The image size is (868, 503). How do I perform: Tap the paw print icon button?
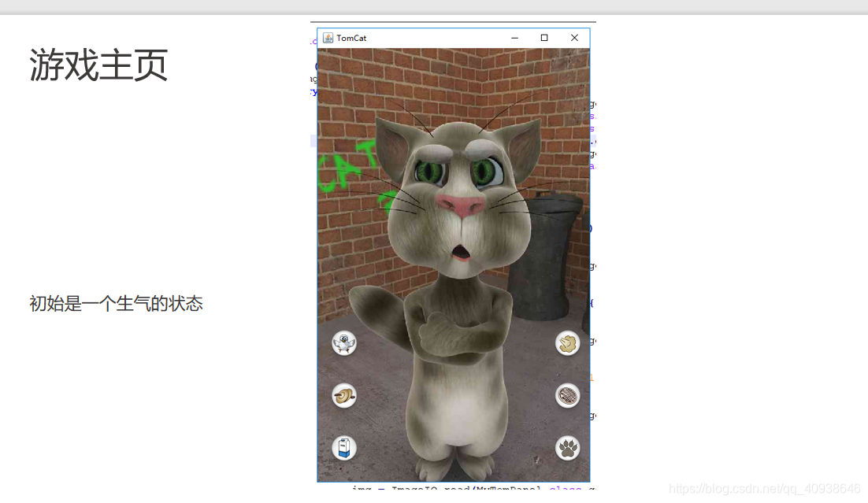567,448
